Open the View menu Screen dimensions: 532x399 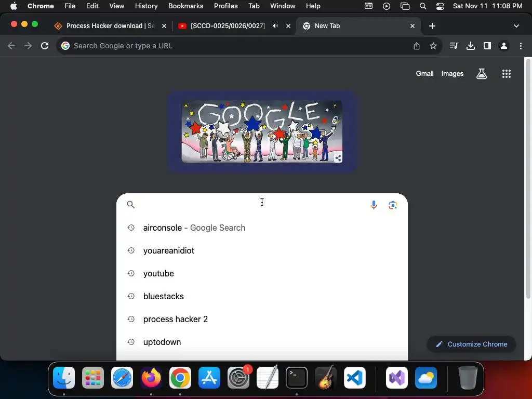[116, 6]
